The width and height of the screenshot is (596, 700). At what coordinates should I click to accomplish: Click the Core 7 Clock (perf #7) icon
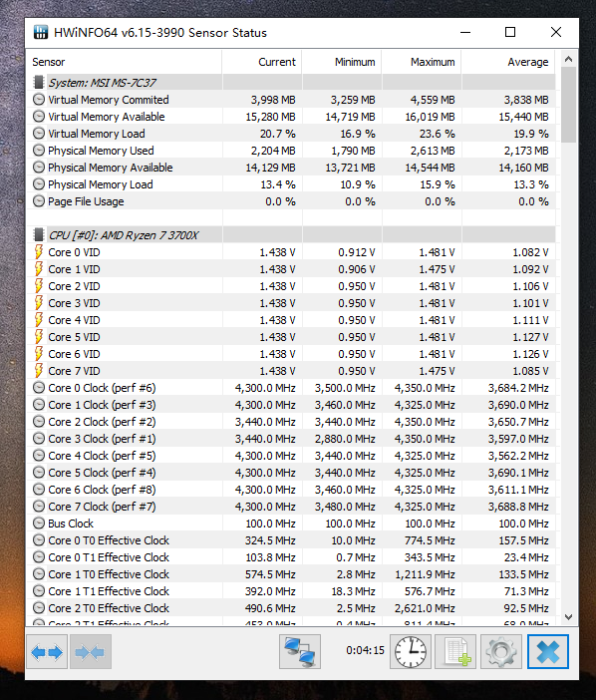(x=39, y=507)
